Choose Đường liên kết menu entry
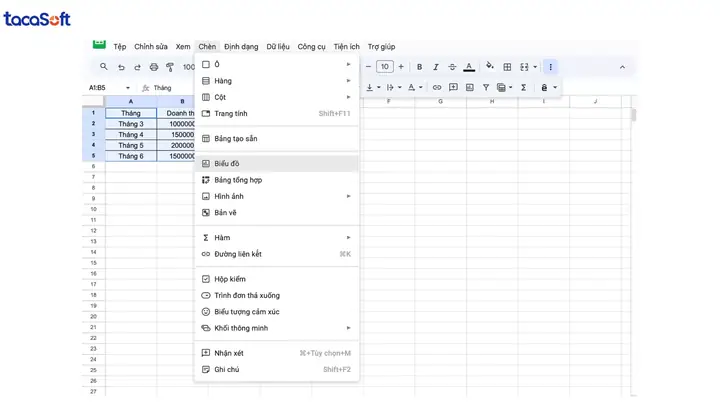 [276, 254]
